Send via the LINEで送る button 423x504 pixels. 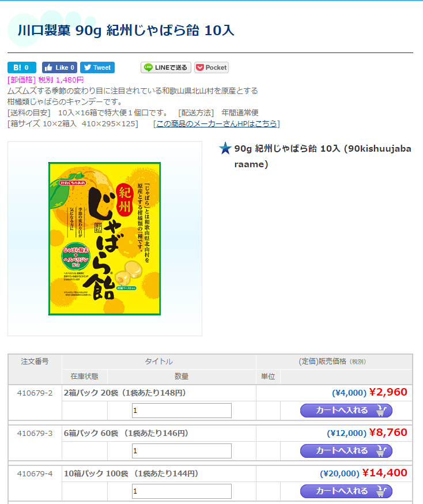click(166, 67)
